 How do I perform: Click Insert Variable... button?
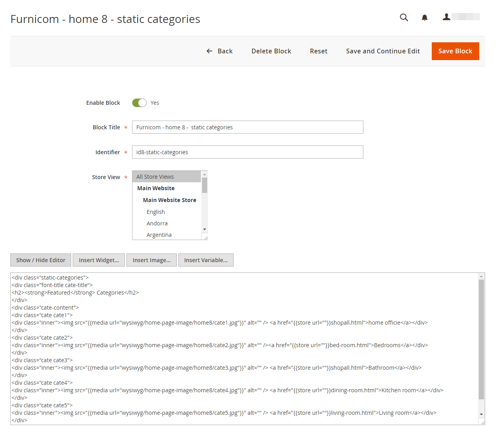206,260
